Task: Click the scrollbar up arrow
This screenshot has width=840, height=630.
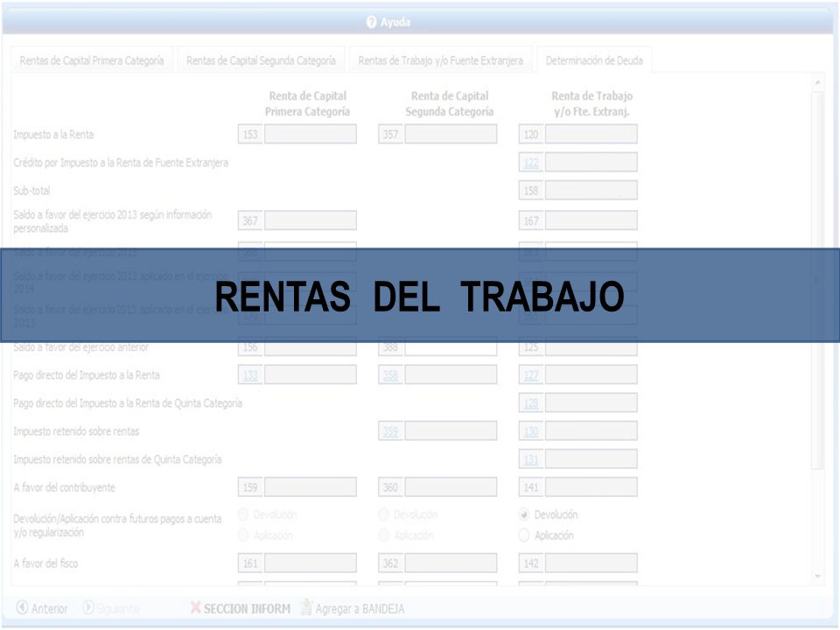Action: [817, 82]
